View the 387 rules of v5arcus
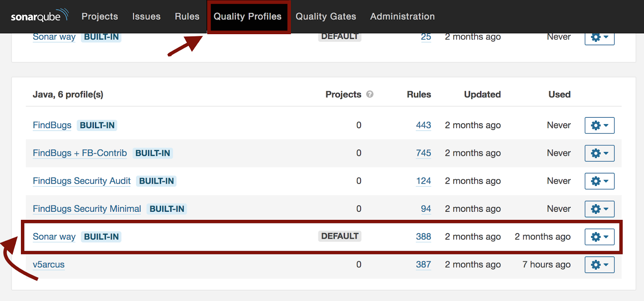 pyautogui.click(x=423, y=264)
